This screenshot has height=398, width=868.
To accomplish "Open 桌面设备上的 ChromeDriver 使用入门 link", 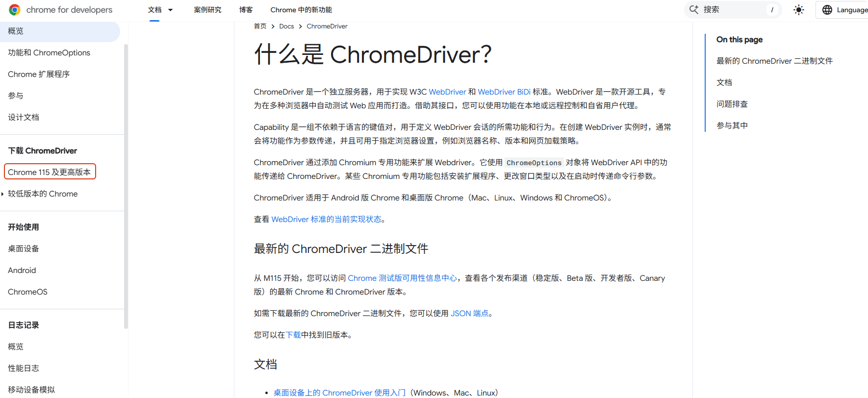I will tap(339, 393).
